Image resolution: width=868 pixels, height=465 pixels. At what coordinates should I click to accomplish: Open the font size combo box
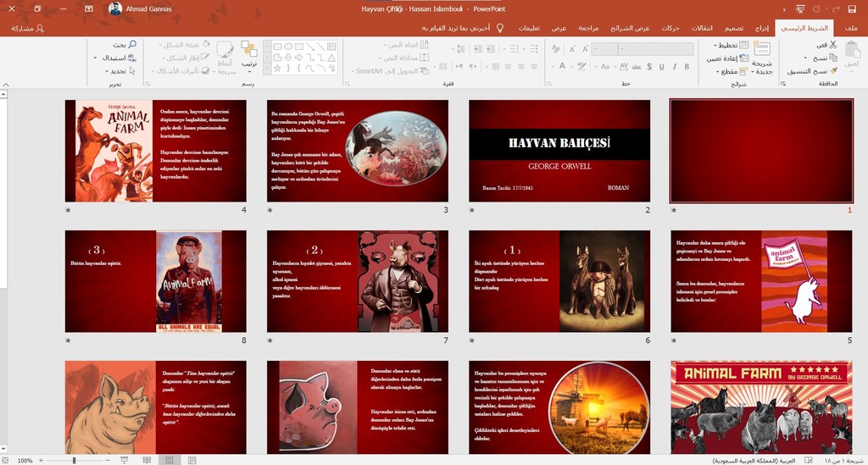click(605, 49)
